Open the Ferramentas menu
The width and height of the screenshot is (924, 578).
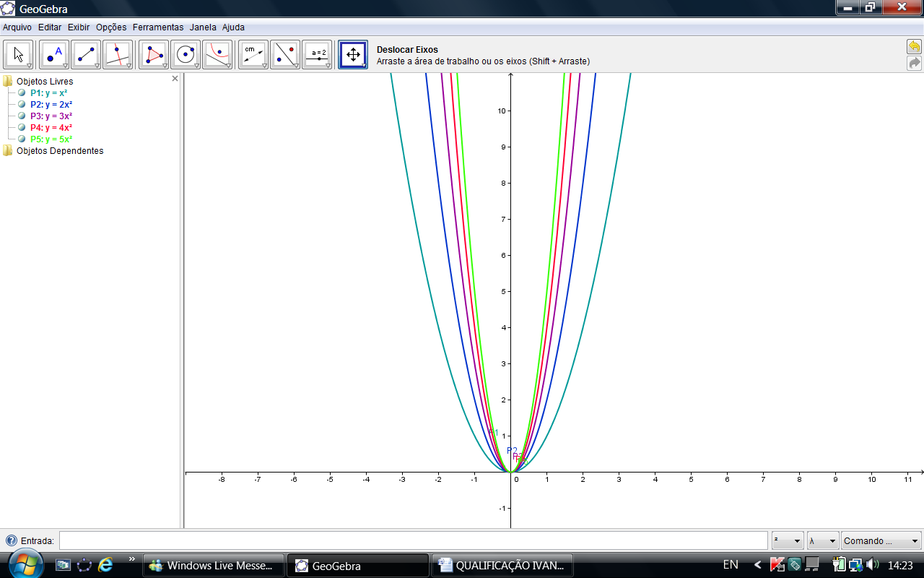click(158, 27)
